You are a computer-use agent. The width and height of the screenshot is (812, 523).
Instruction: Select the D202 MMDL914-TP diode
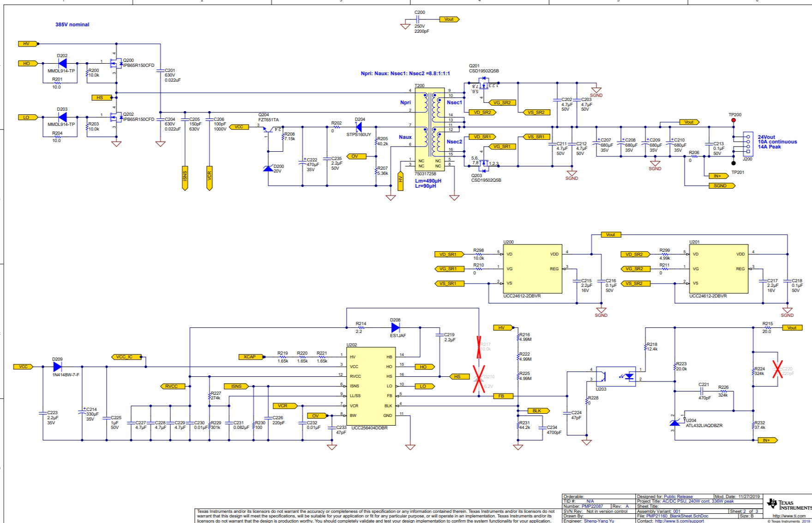click(62, 63)
